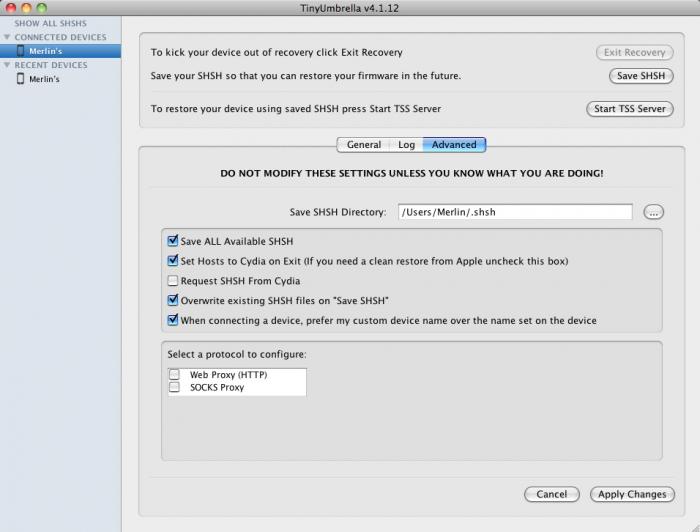
Task: Click the yellow minimize window button
Action: point(26,7)
